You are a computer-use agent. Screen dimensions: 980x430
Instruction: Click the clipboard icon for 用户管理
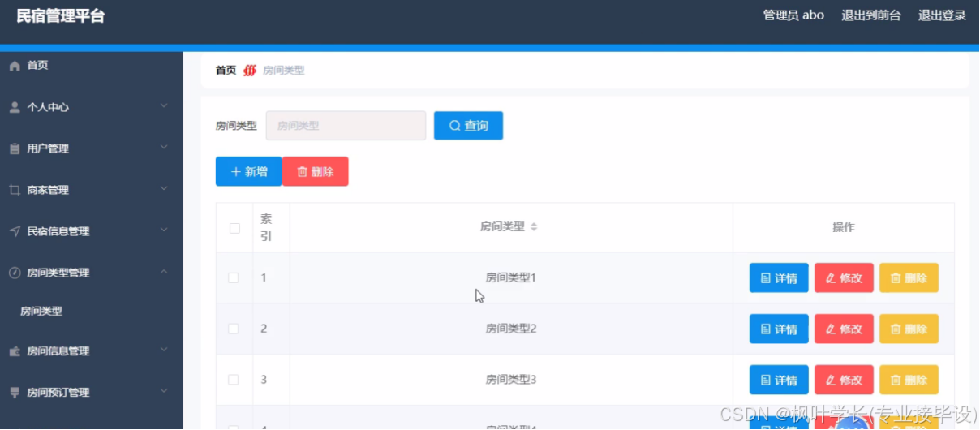tap(15, 148)
